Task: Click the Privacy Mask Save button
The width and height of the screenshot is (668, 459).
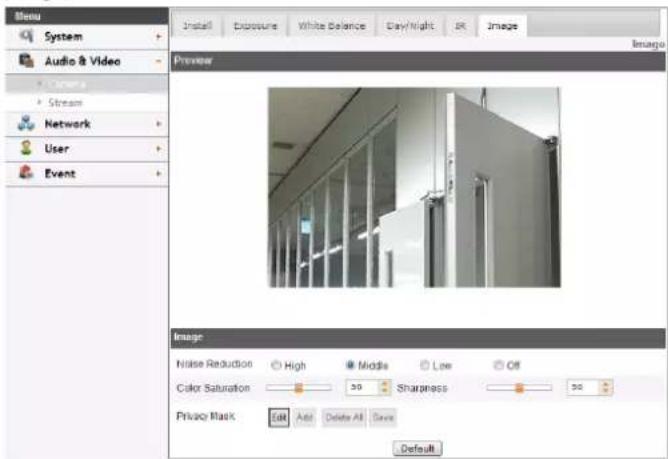Action: pos(383,417)
